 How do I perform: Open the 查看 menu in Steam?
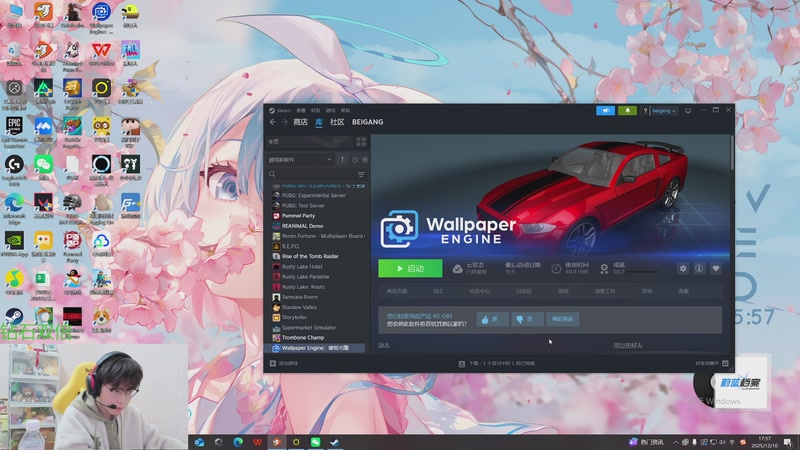tap(301, 111)
